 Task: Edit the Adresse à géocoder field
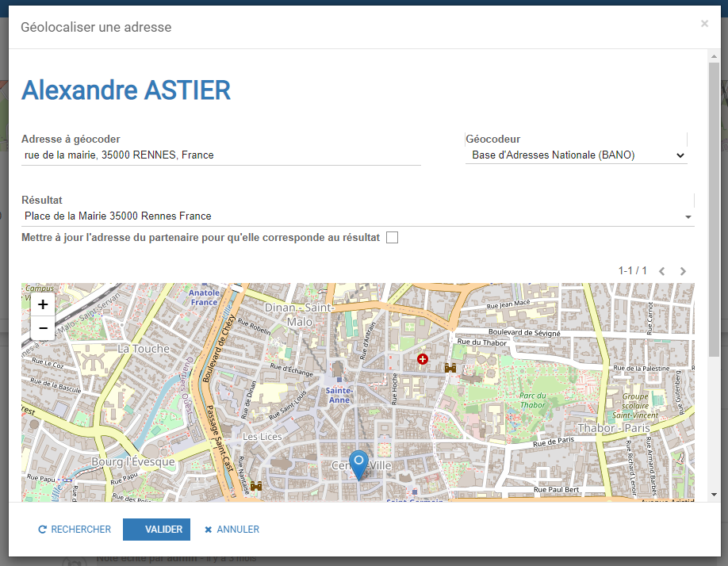click(221, 155)
